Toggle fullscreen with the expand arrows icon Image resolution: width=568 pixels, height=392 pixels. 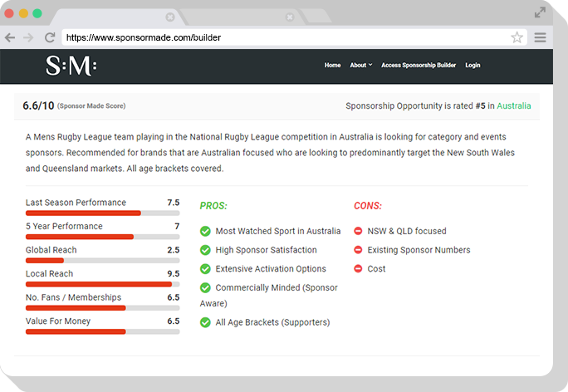click(x=540, y=12)
